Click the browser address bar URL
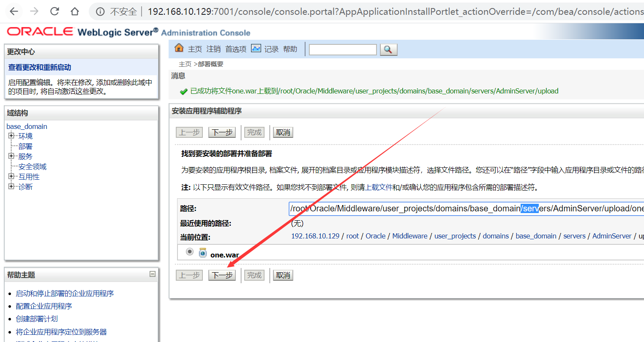 click(x=396, y=11)
